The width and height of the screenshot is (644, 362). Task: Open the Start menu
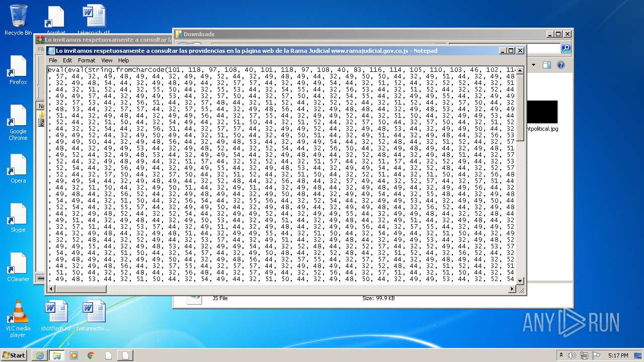click(x=14, y=355)
